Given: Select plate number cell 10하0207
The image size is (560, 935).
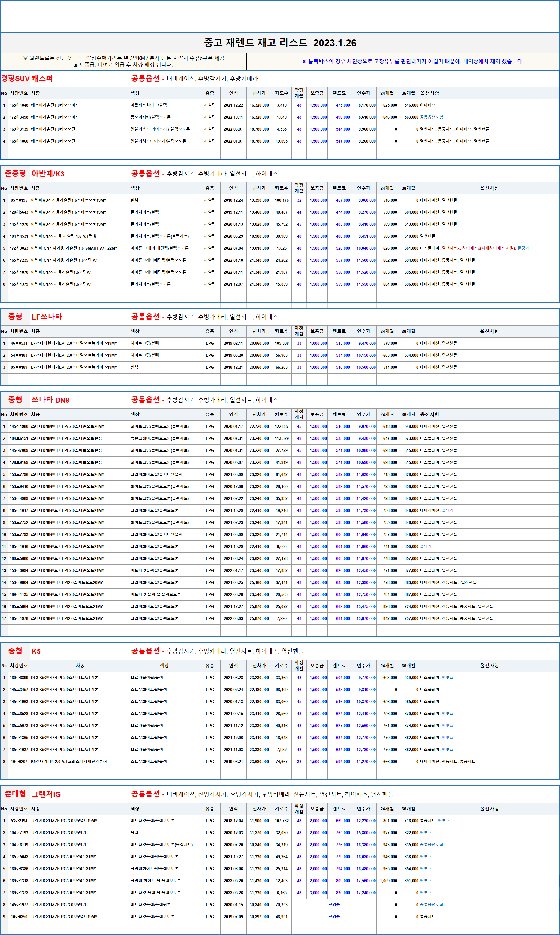Looking at the screenshot, I should (x=19, y=762).
